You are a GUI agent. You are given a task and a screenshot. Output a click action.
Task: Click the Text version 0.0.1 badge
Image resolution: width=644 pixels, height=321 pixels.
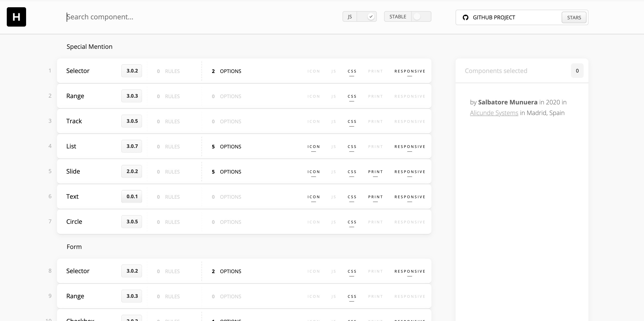tap(132, 197)
